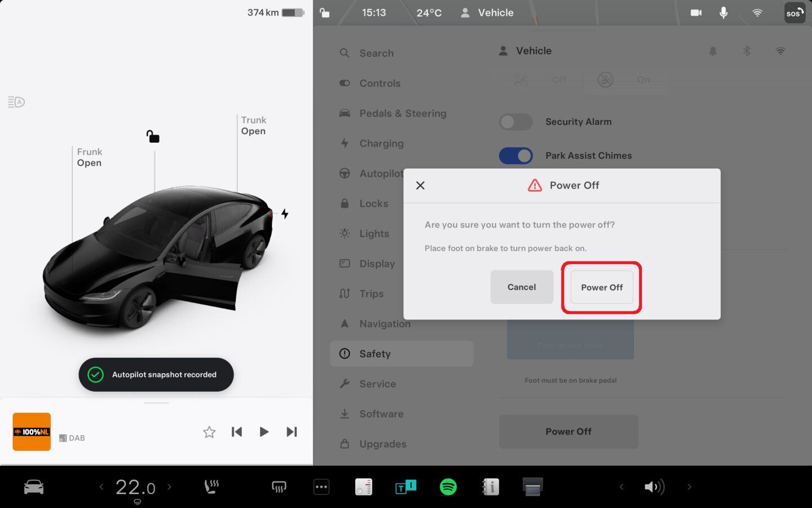Tap the unlocked padlock above the car

coord(153,137)
